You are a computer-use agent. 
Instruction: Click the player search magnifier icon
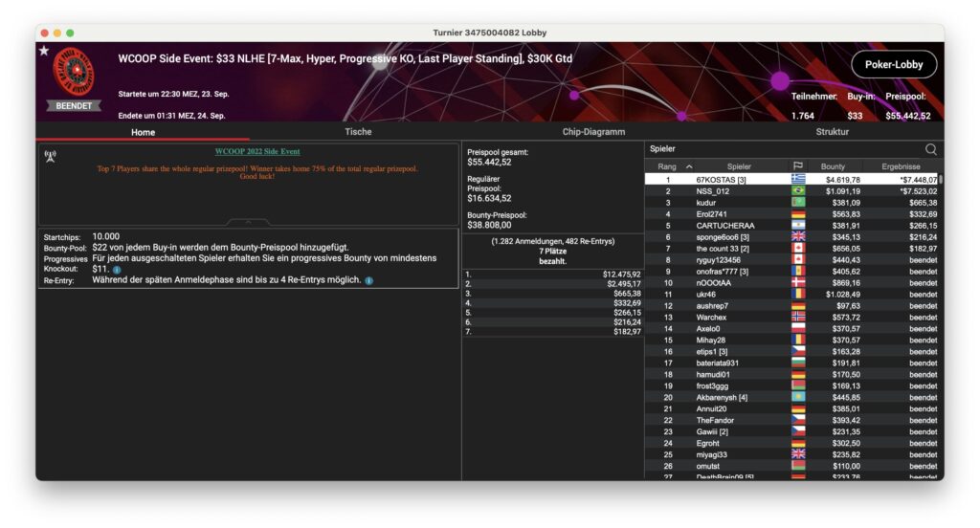[x=930, y=149]
